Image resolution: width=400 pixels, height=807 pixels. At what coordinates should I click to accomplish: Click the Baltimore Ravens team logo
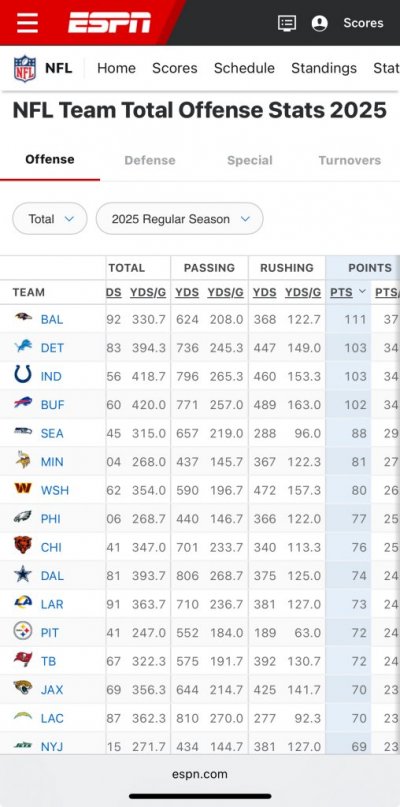(23, 317)
